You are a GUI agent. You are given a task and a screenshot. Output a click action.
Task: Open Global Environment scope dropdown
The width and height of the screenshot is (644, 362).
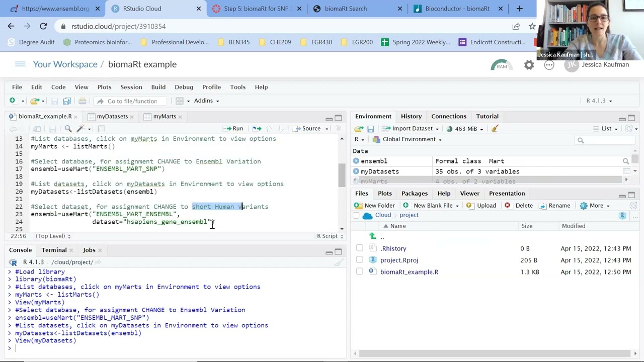click(x=407, y=139)
